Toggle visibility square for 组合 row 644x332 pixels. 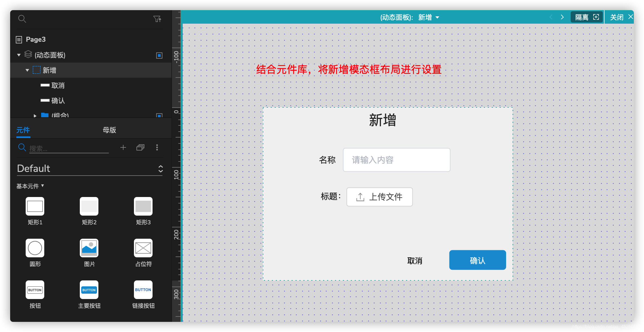coord(159,115)
